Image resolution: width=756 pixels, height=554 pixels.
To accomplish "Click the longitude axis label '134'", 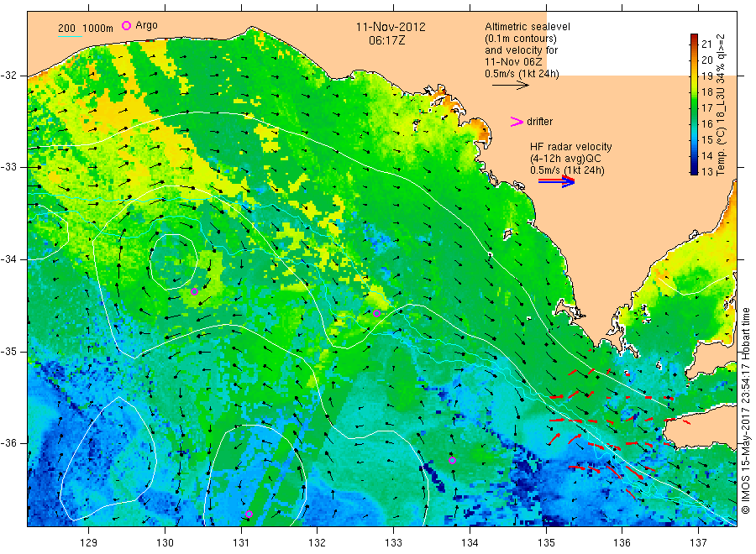I will (x=470, y=542).
